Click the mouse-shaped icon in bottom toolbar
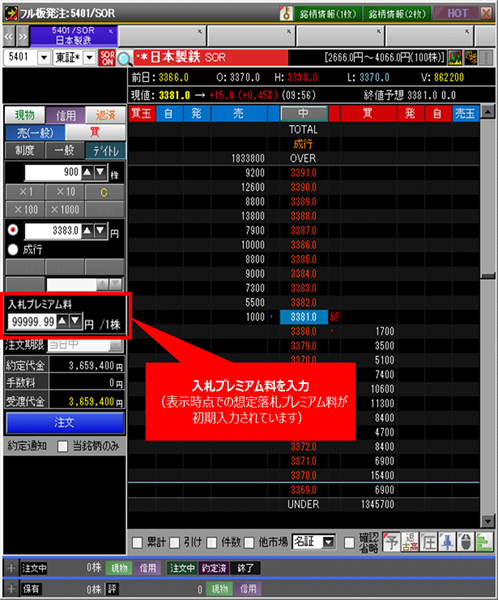 465,542
